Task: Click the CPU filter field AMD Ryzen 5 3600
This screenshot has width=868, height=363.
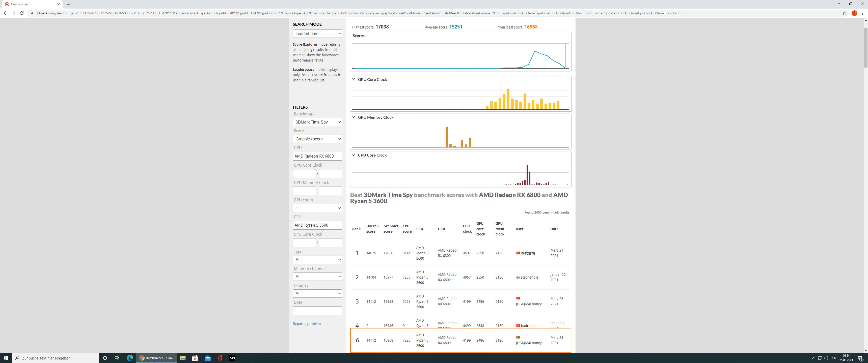Action: click(317, 225)
